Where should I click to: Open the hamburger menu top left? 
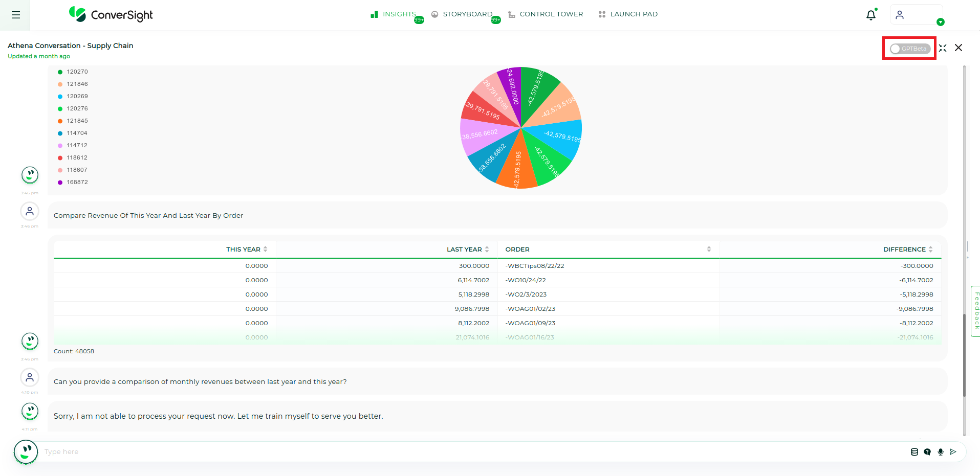point(15,15)
